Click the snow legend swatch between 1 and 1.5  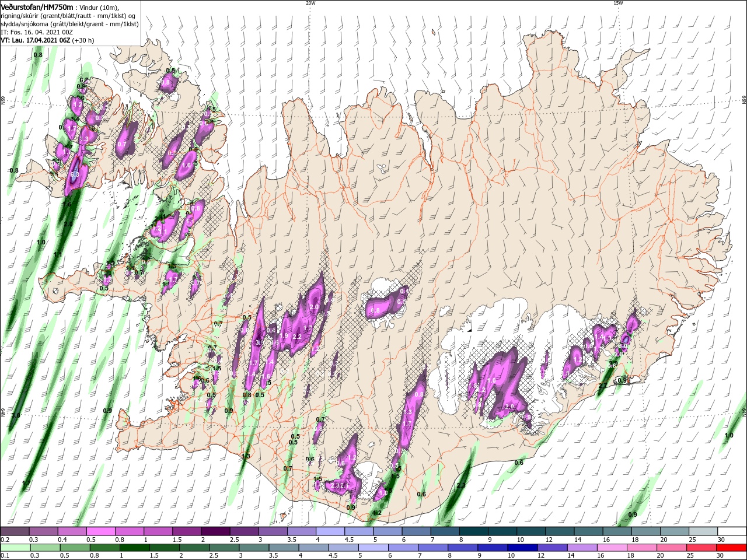pos(158,531)
